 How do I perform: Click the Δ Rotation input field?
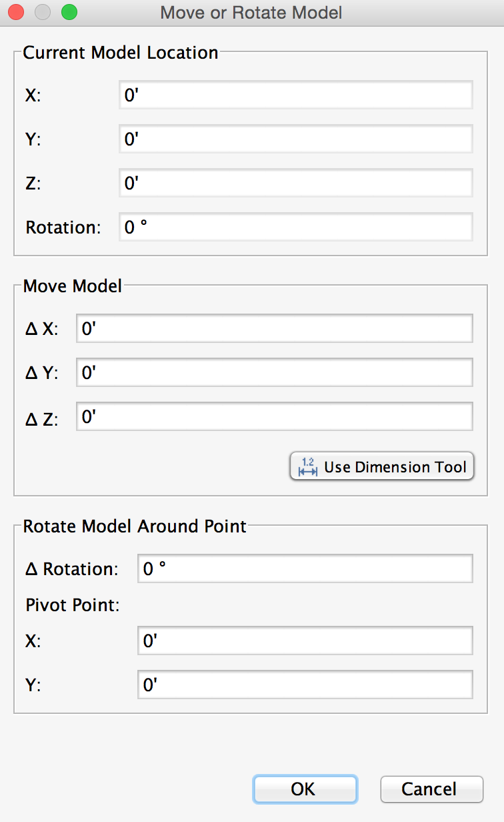tap(305, 568)
